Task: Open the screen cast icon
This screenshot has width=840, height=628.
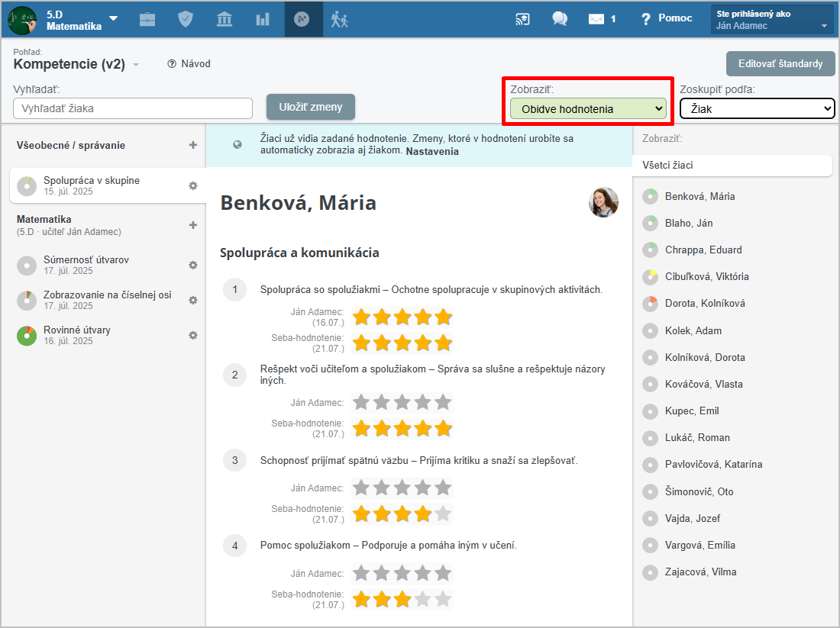Action: [522, 19]
